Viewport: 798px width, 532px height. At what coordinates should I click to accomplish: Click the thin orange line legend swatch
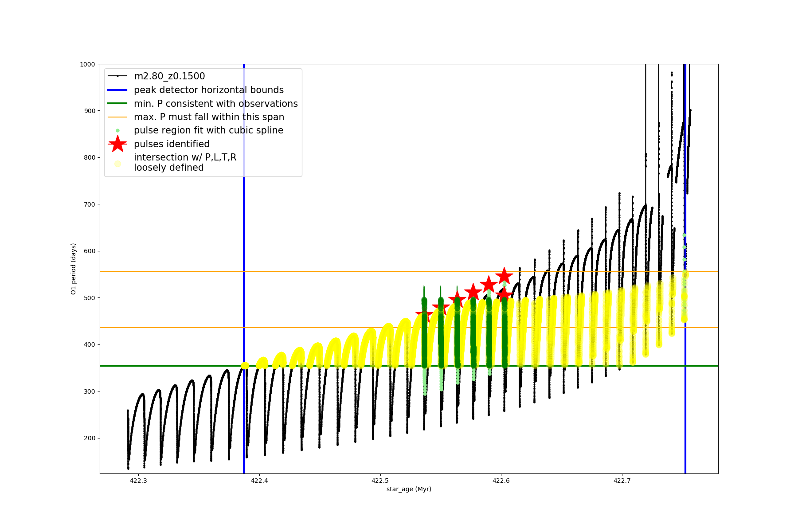[x=117, y=117]
